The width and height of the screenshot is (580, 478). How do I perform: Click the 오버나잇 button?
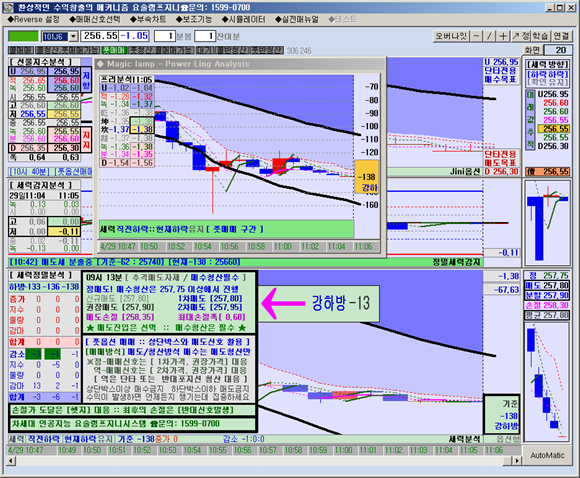pyautogui.click(x=451, y=36)
